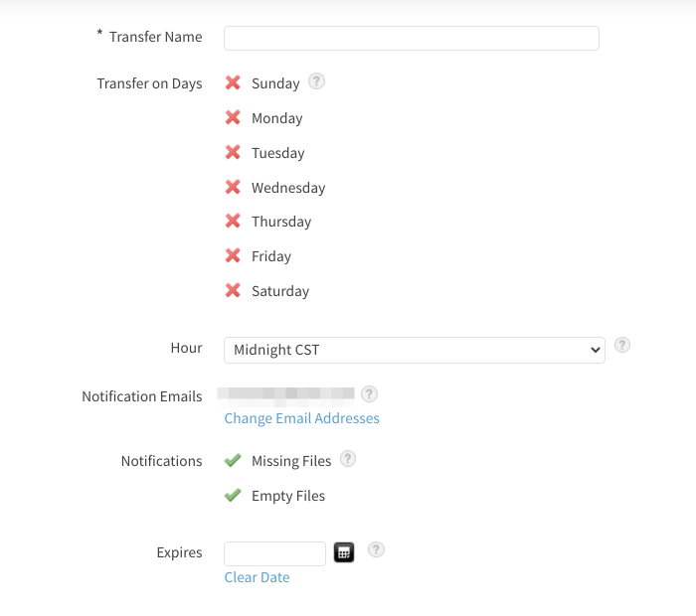This screenshot has height=616, width=696.
Task: Toggle Saturday transfer day
Action: [x=233, y=290]
